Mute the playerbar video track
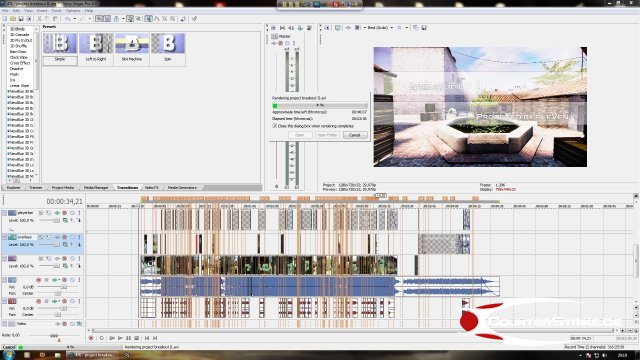 click(x=72, y=213)
